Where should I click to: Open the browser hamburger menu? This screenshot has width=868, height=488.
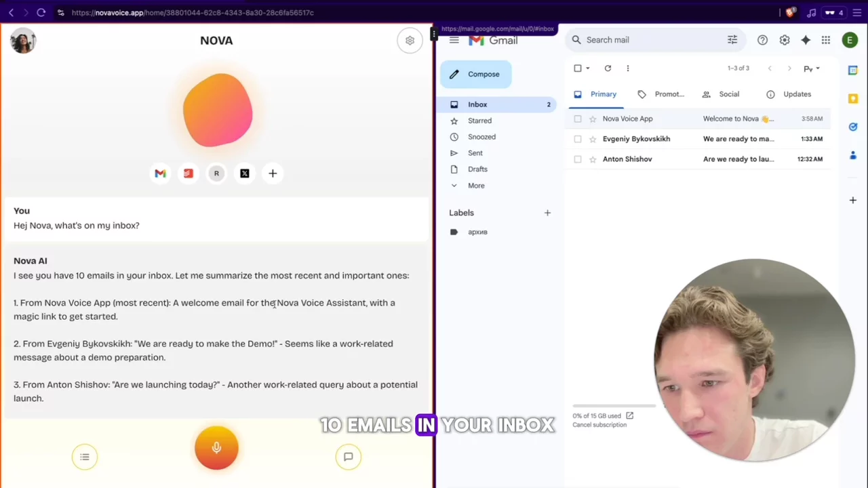pyautogui.click(x=857, y=12)
